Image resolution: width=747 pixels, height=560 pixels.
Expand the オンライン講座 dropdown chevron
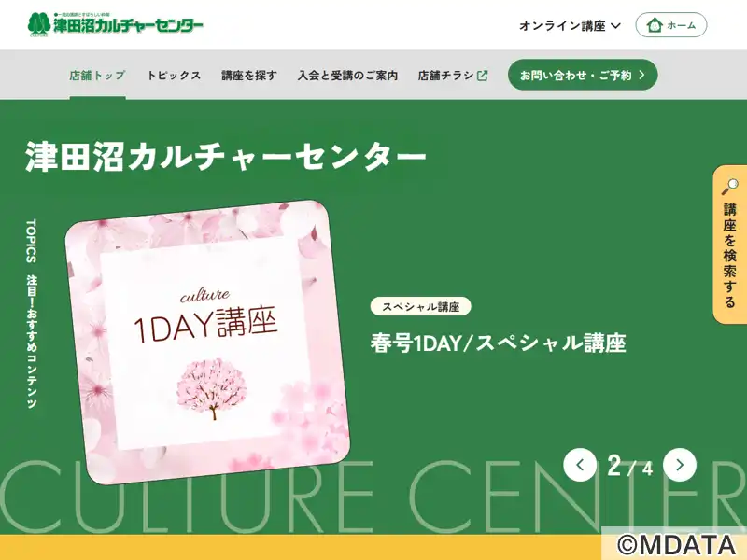[x=615, y=26]
